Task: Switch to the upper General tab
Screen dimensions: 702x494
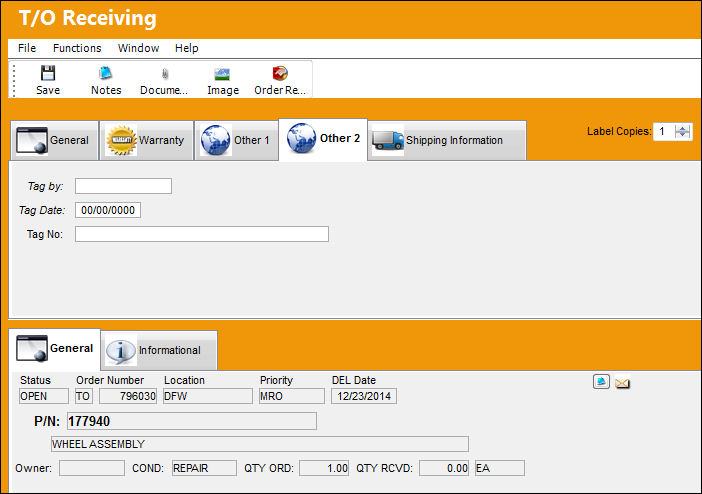Action: pos(54,140)
